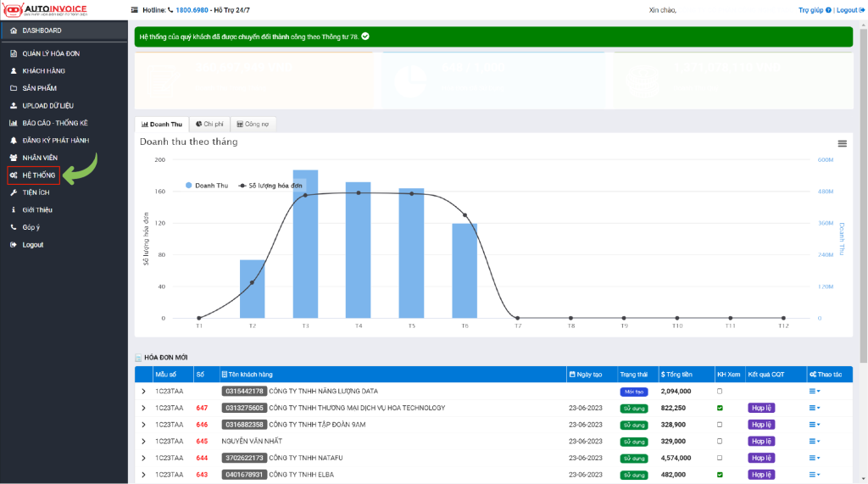868x484 pixels.
Task: Click the Dashboard home icon
Action: point(14,31)
